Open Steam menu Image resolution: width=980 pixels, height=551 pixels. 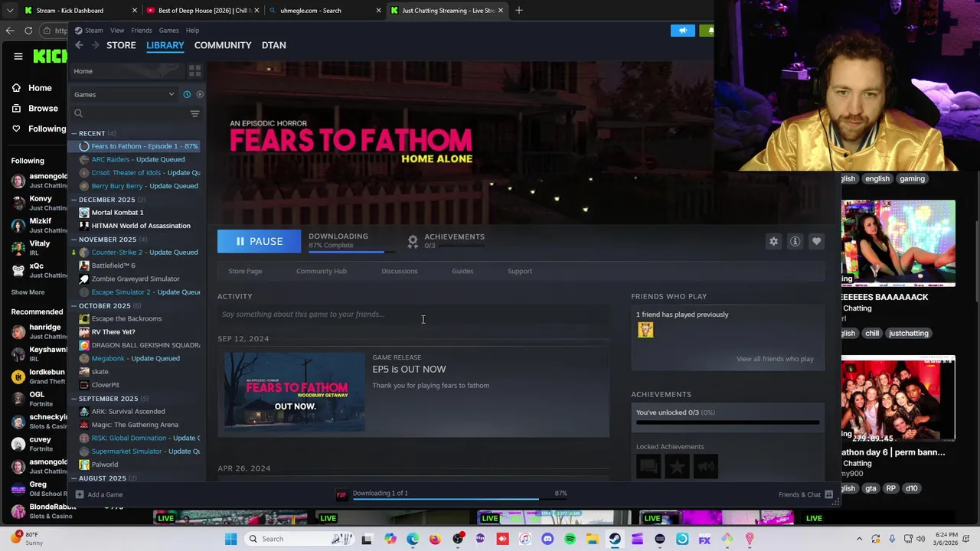pos(93,31)
